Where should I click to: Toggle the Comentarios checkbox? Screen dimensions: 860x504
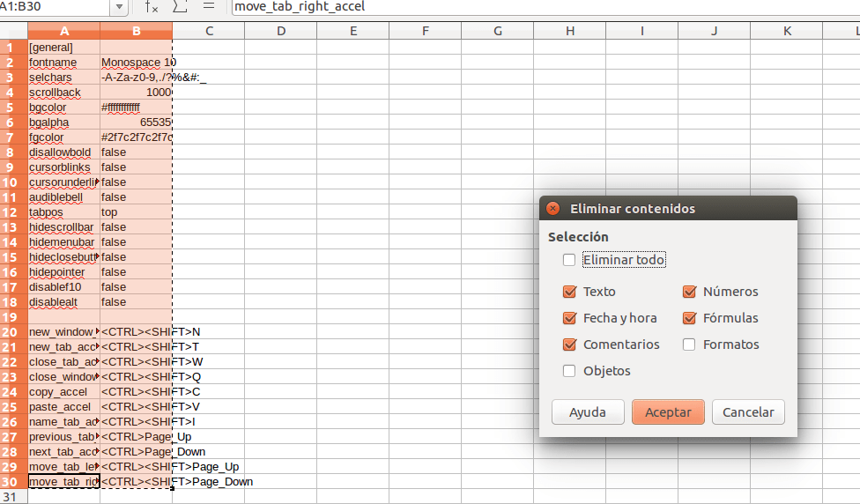click(569, 345)
